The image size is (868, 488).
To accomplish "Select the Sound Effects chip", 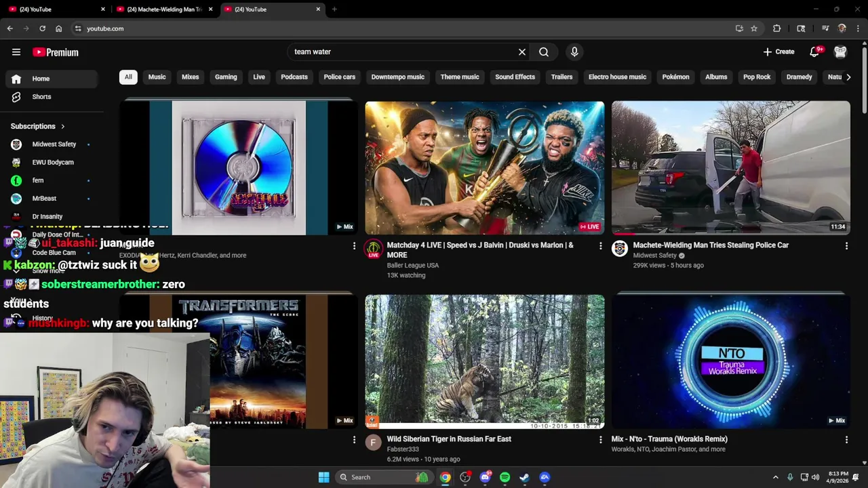I will pos(515,77).
